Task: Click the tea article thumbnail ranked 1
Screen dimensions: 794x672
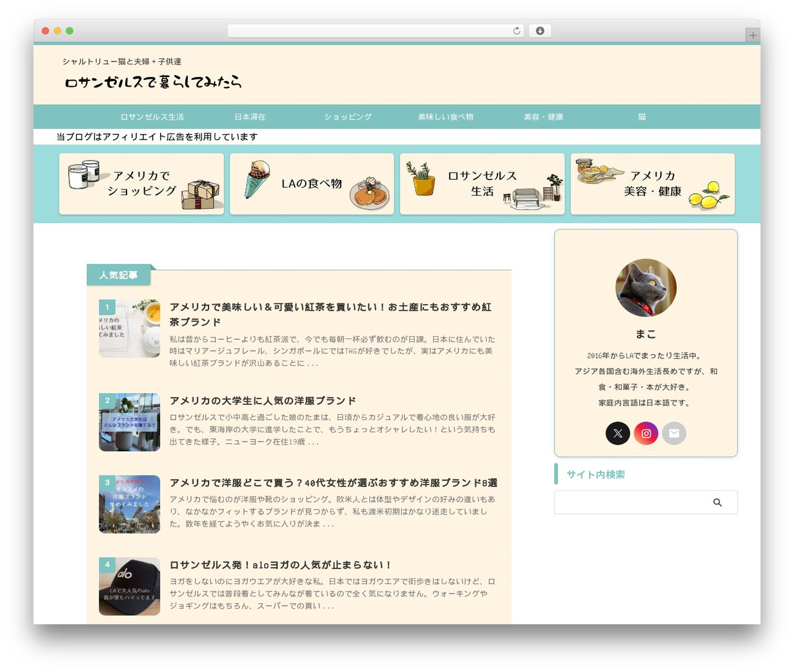Action: tap(130, 329)
